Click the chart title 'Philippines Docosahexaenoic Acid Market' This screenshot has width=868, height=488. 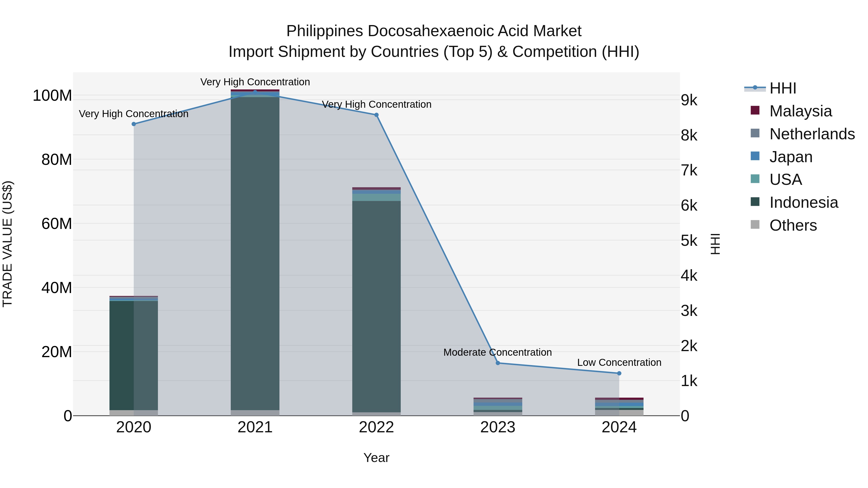click(434, 31)
